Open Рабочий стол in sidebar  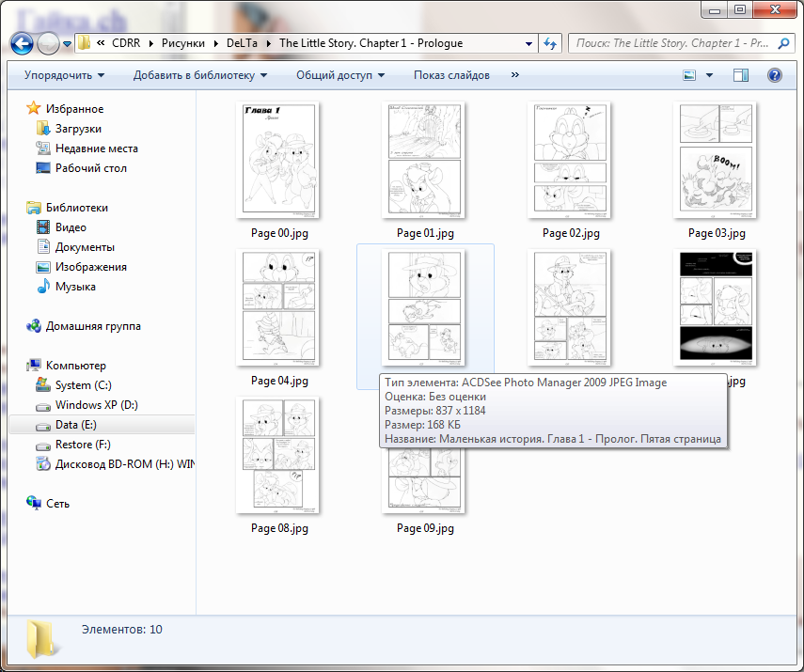pyautogui.click(x=91, y=168)
